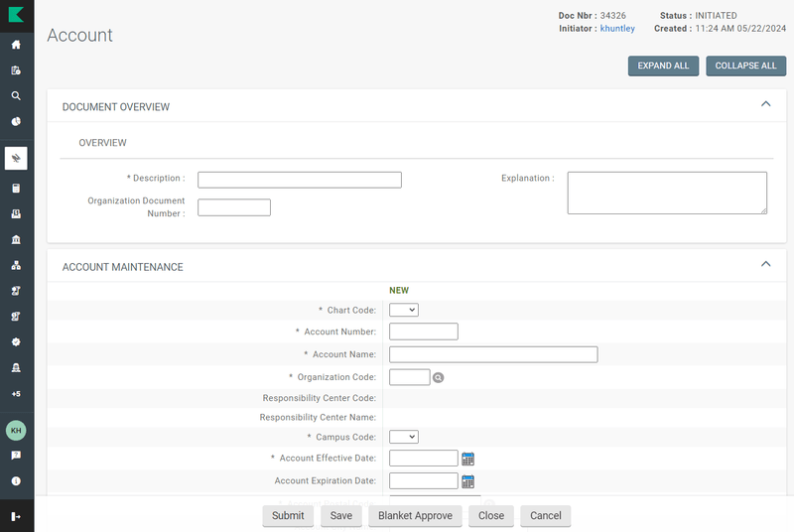Viewport: 794px width, 532px height.
Task: Open the bank building sidebar icon
Action: [x=16, y=239]
